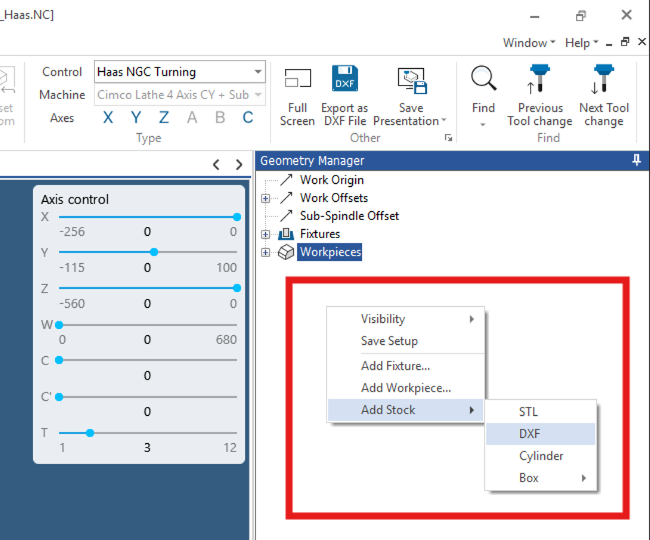Image resolution: width=650 pixels, height=540 pixels.
Task: Click the right arrow navigation button
Action: 239,165
